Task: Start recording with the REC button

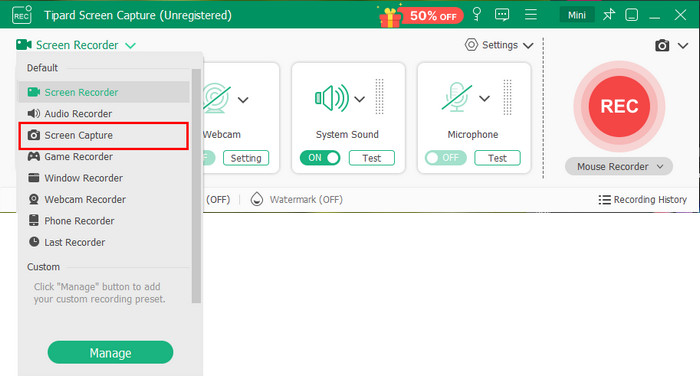Action: [x=619, y=106]
